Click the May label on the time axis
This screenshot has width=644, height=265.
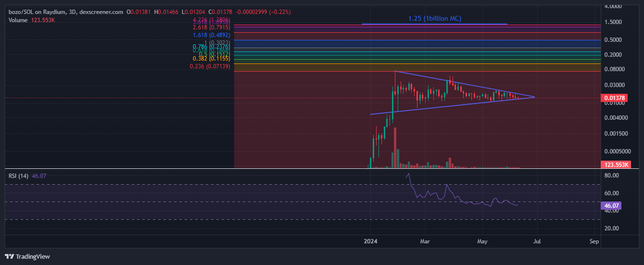pos(484,241)
